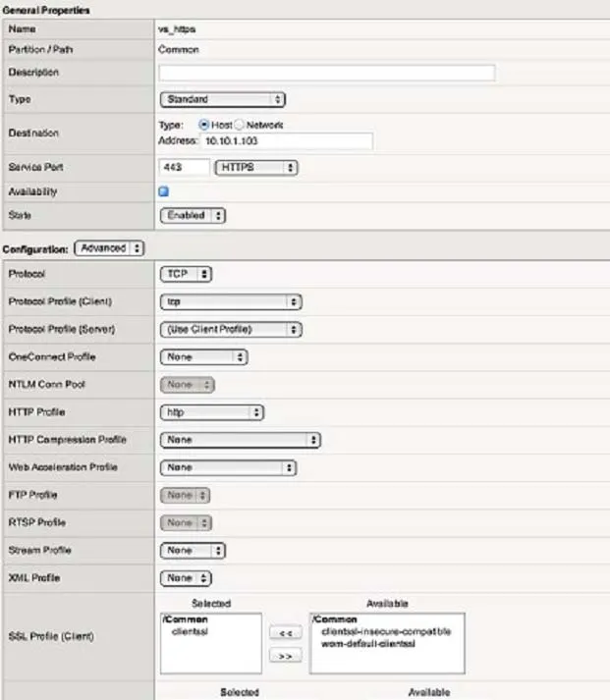The height and width of the screenshot is (700, 610).
Task: Select the Host destination type radio
Action: 203,125
